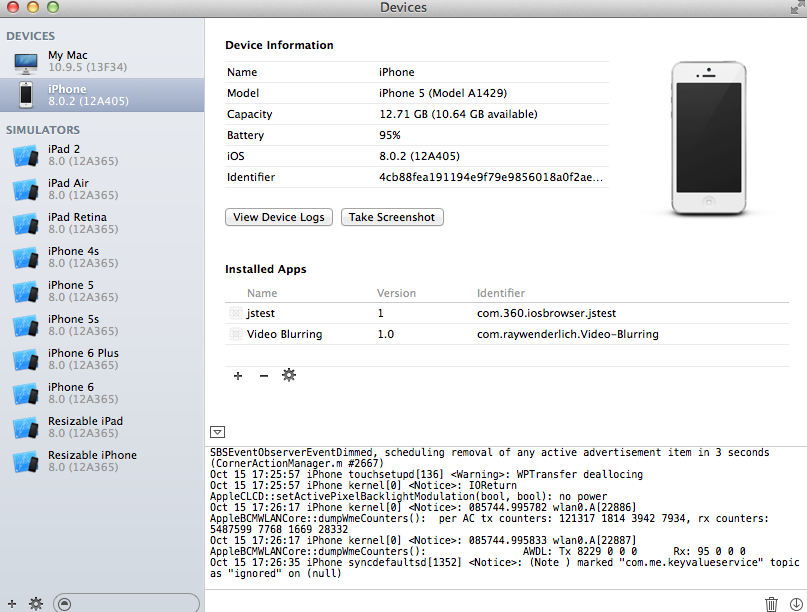Screen dimensions: 807x612
Task: Click the Name value iPhone
Action: click(397, 72)
